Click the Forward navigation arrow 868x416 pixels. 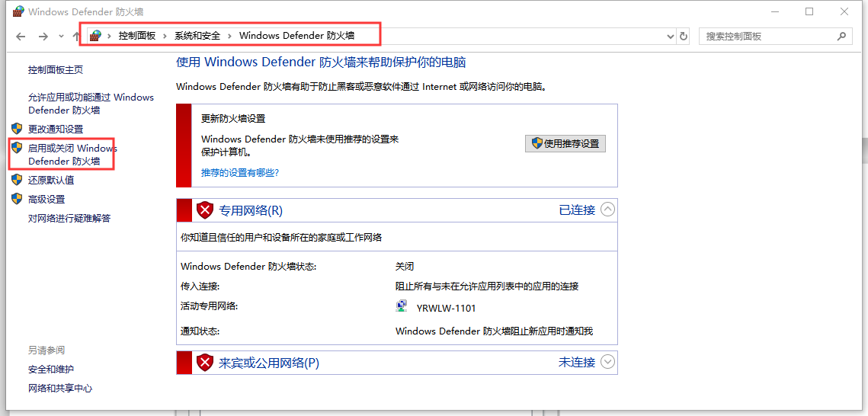click(43, 37)
